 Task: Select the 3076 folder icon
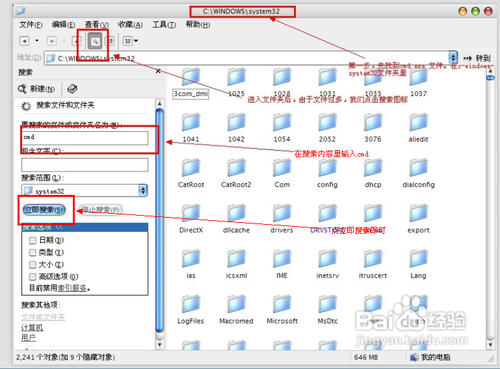(373, 122)
